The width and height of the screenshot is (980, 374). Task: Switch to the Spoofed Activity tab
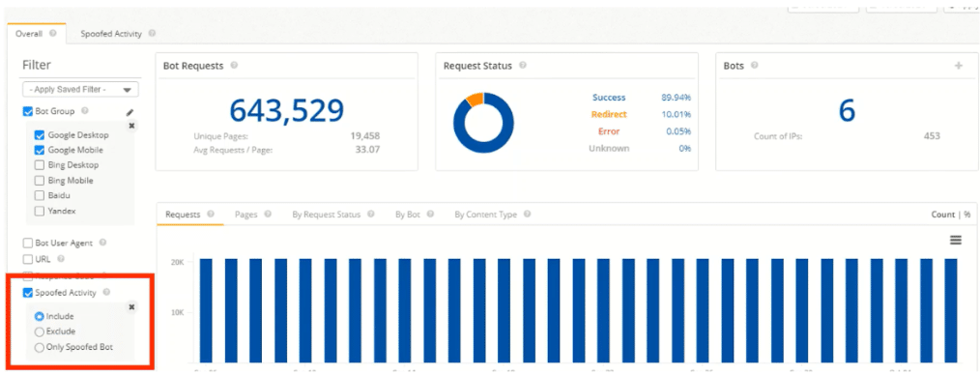(x=111, y=34)
